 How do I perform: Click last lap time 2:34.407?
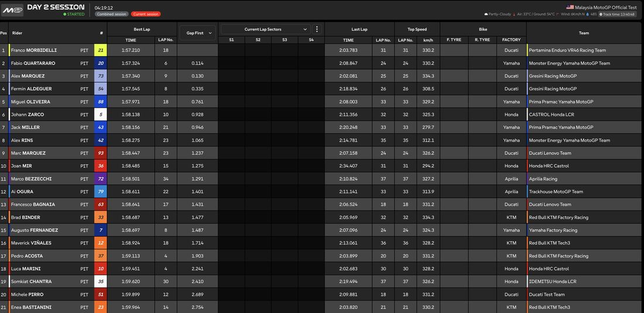tap(348, 166)
